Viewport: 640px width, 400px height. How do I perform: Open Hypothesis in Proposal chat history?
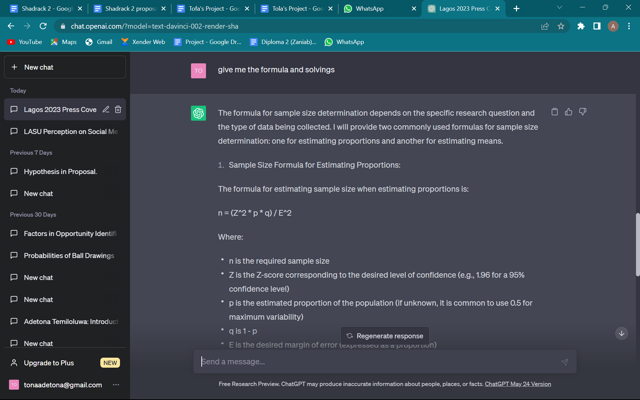60,172
